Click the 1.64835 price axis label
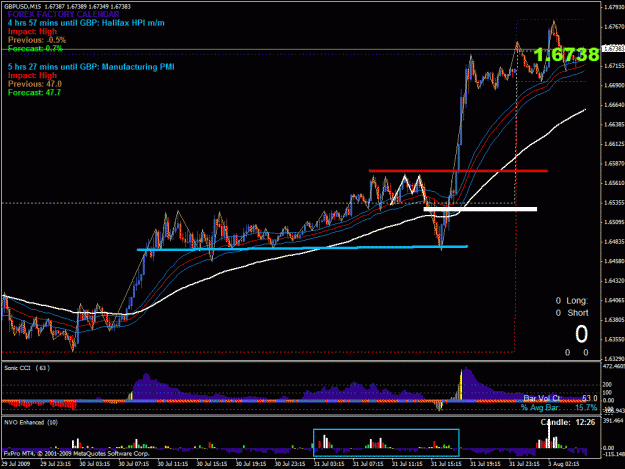 tap(614, 241)
